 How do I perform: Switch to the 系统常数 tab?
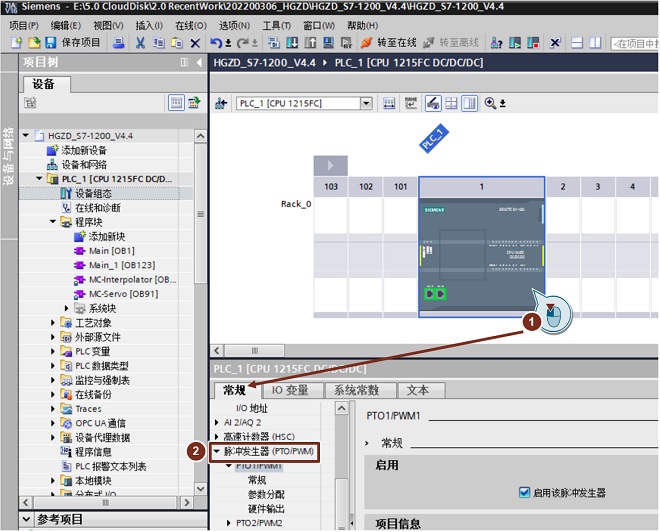pos(358,391)
